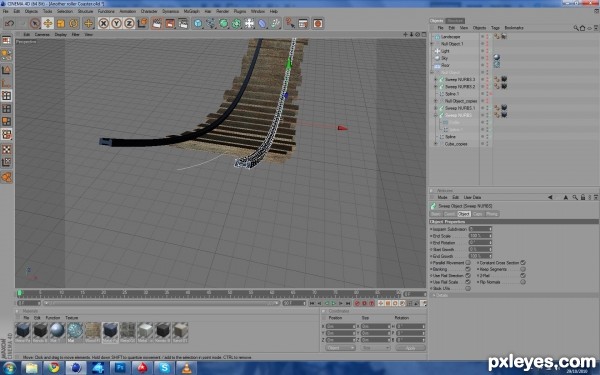Open the viewport Display menu
The height and width of the screenshot is (375, 600).
pyautogui.click(x=60, y=34)
